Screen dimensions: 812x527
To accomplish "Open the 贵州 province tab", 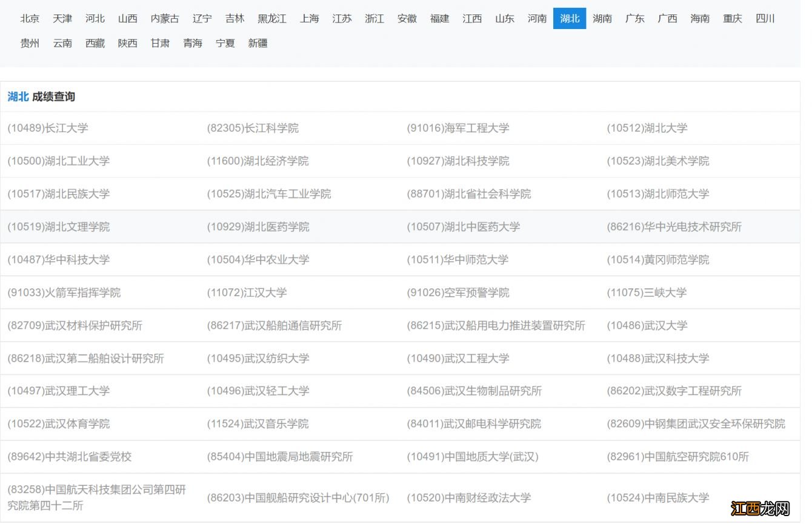I will click(x=30, y=43).
